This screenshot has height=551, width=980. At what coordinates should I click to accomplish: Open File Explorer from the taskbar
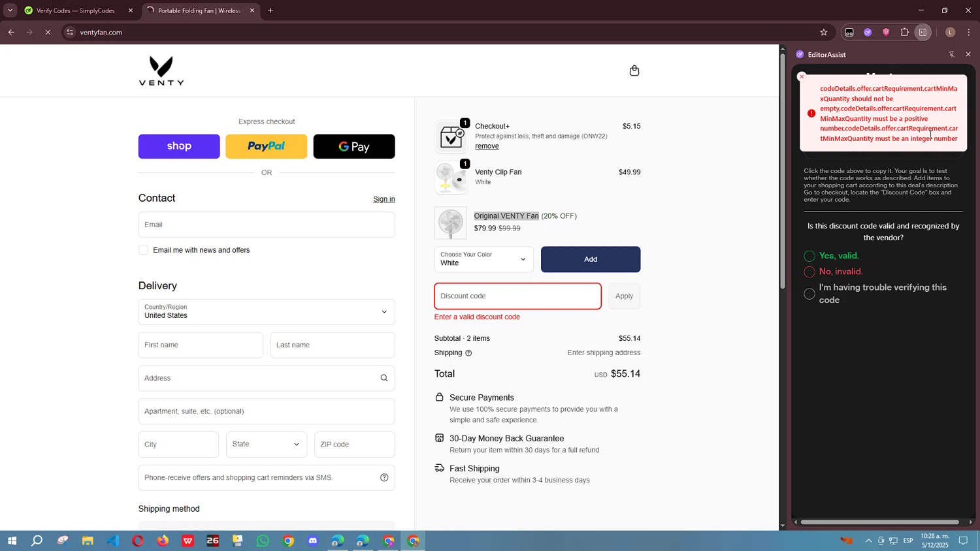click(x=88, y=541)
